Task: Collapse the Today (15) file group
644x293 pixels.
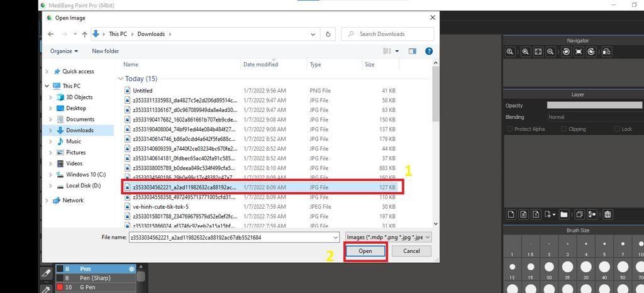Action: click(x=121, y=79)
